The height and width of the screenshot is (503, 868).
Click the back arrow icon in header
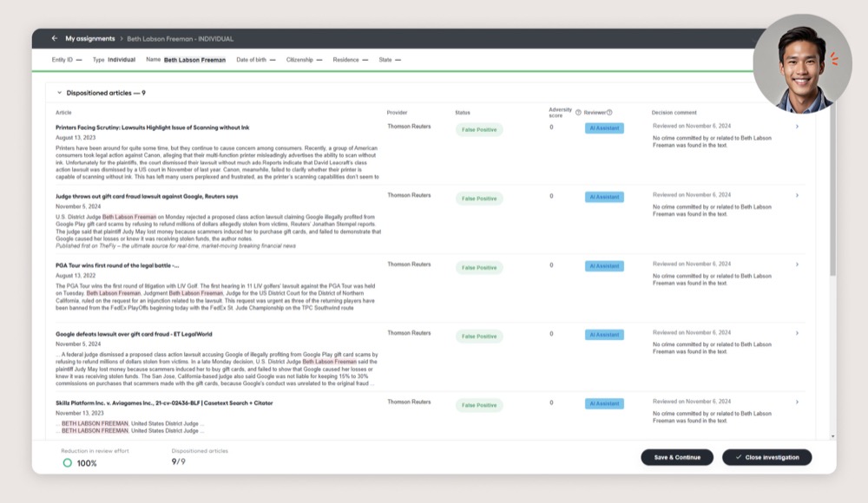(54, 38)
